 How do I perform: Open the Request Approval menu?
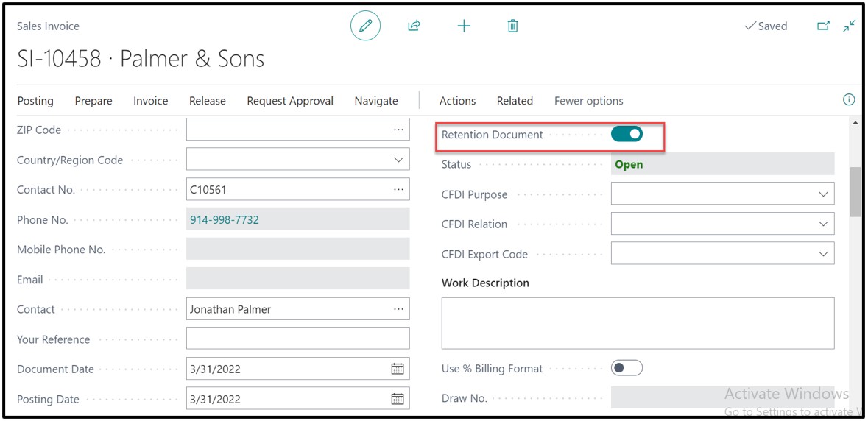pyautogui.click(x=290, y=101)
